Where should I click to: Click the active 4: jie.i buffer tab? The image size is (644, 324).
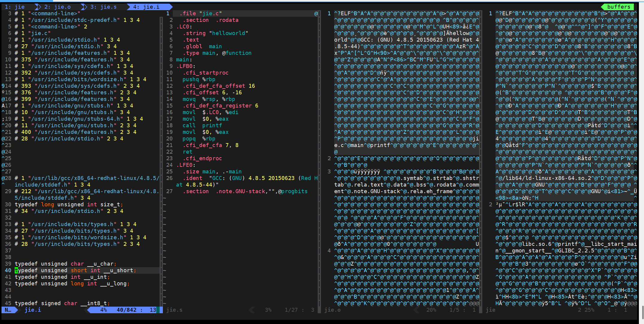click(x=146, y=7)
